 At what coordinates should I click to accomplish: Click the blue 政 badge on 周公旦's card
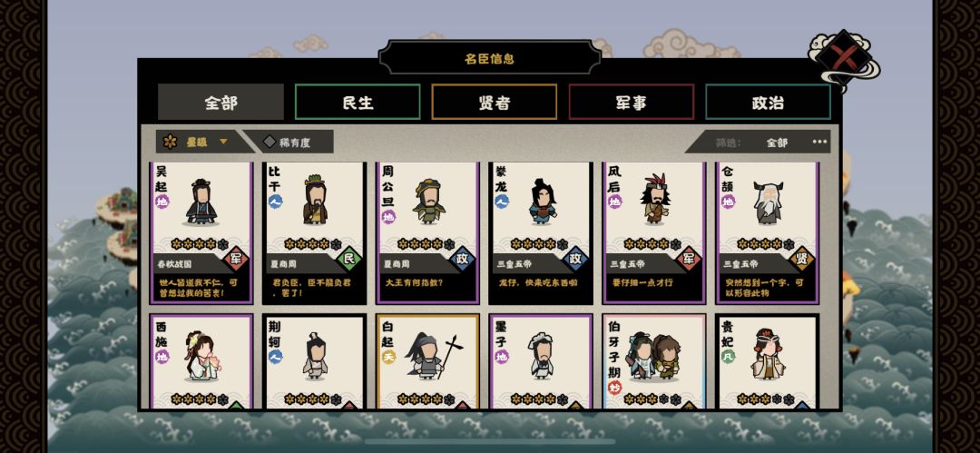pos(463,259)
